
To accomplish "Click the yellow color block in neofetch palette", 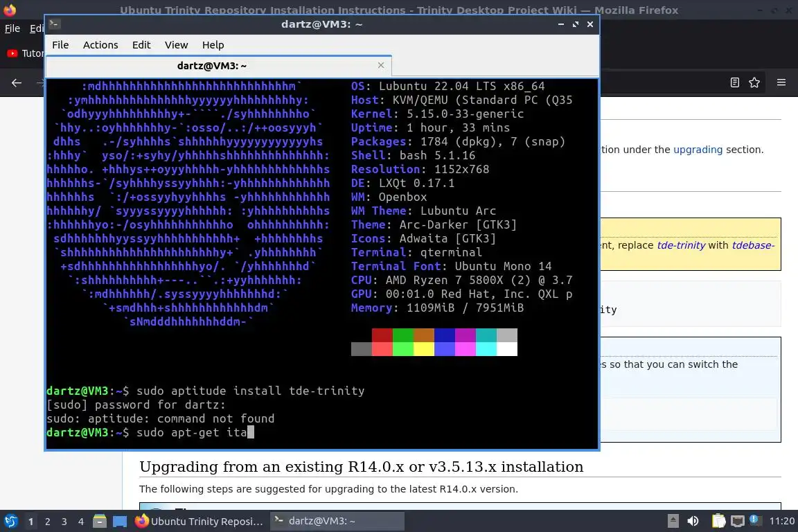I will [423, 348].
